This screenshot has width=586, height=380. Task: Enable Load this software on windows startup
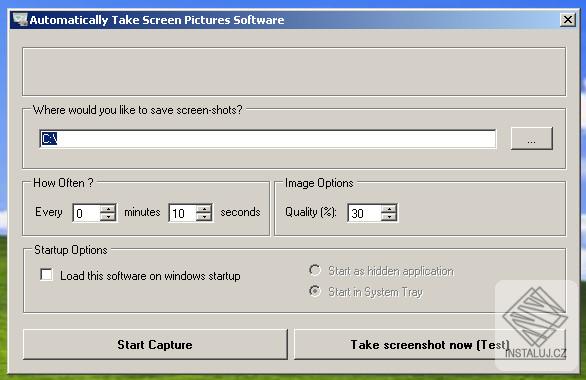tap(47, 275)
